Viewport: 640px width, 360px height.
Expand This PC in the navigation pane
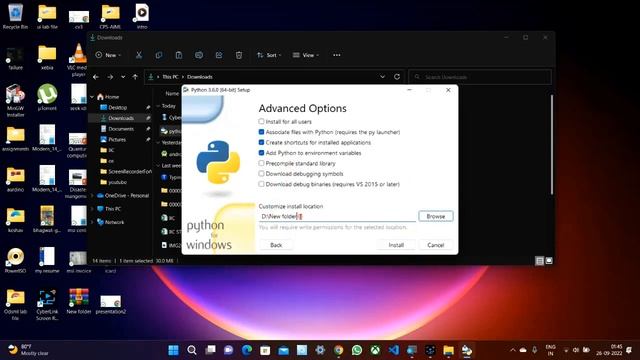click(x=92, y=209)
